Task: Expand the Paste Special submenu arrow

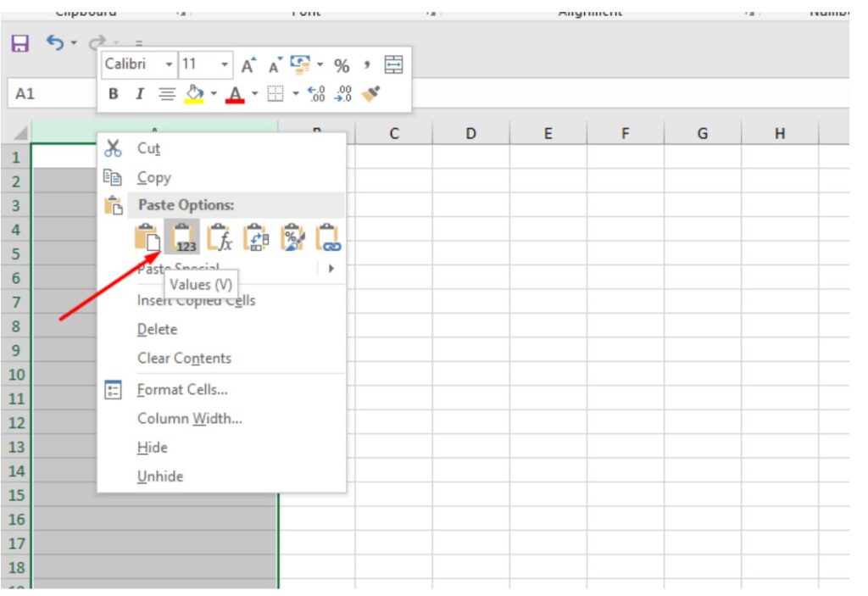Action: tap(331, 268)
